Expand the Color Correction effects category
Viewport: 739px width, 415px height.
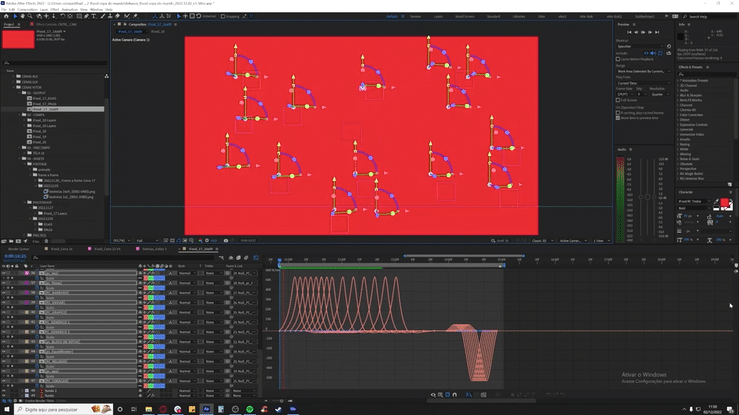click(x=678, y=115)
